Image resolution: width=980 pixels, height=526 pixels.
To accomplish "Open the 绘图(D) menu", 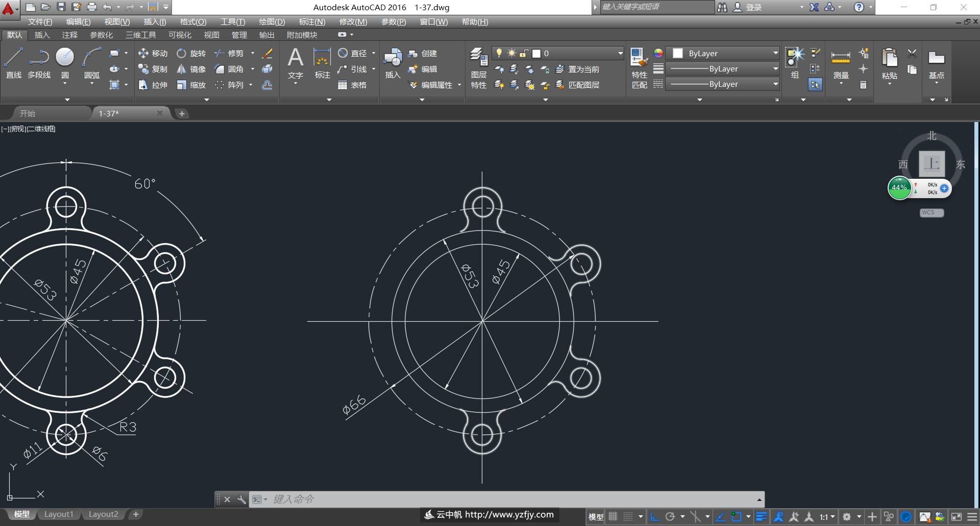I will point(272,21).
